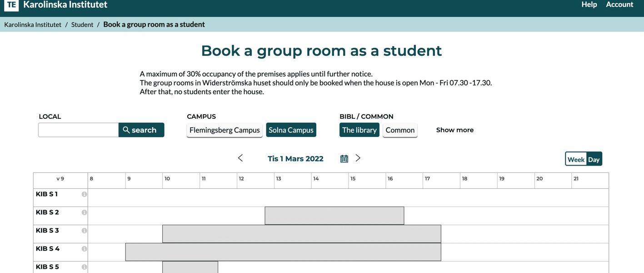Image resolution: width=644 pixels, height=273 pixels.
Task: Click the Local search input field
Action: (78, 130)
